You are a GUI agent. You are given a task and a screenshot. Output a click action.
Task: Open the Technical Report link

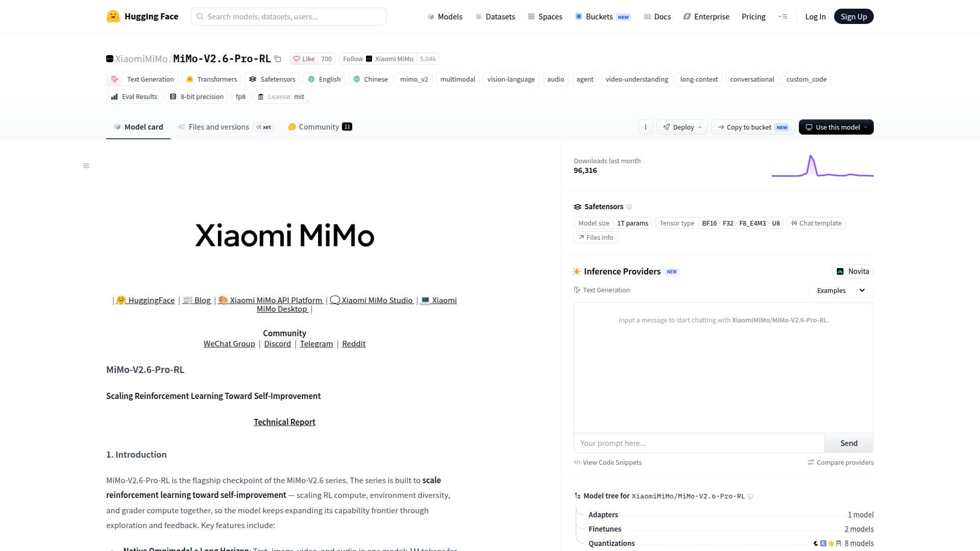(x=284, y=422)
